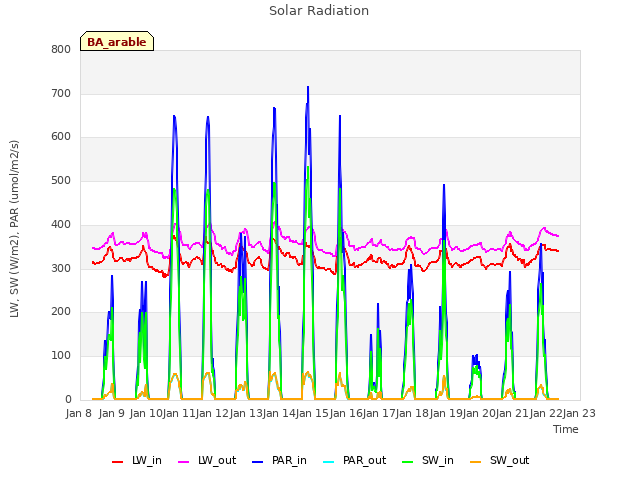Screen dimensions: 640x480
Task: Toggle the LW_out legend label
Action: 217,460
